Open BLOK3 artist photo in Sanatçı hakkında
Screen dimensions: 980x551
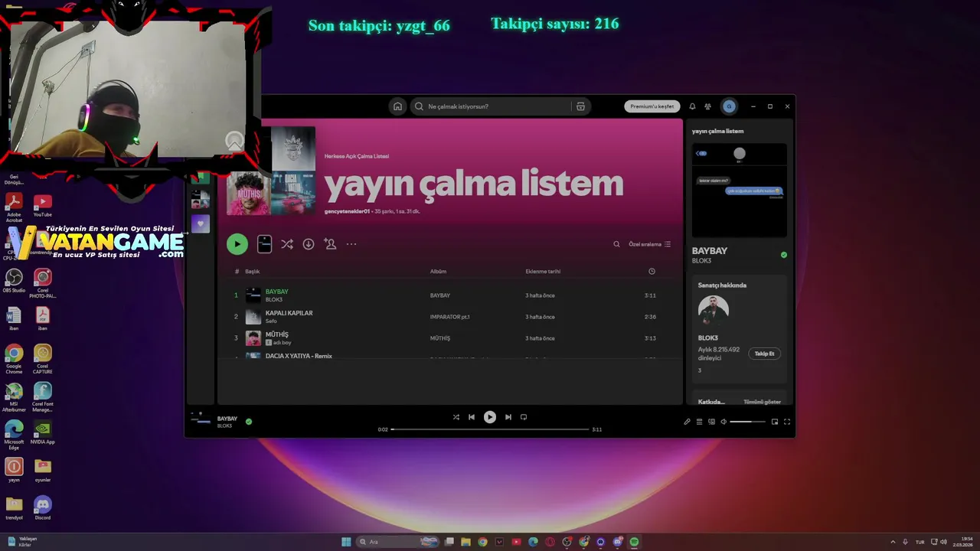pyautogui.click(x=714, y=311)
